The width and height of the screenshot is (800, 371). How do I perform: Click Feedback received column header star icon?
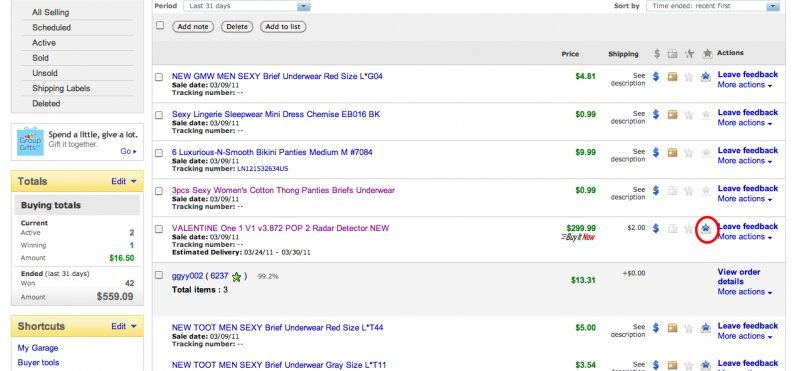pos(707,54)
